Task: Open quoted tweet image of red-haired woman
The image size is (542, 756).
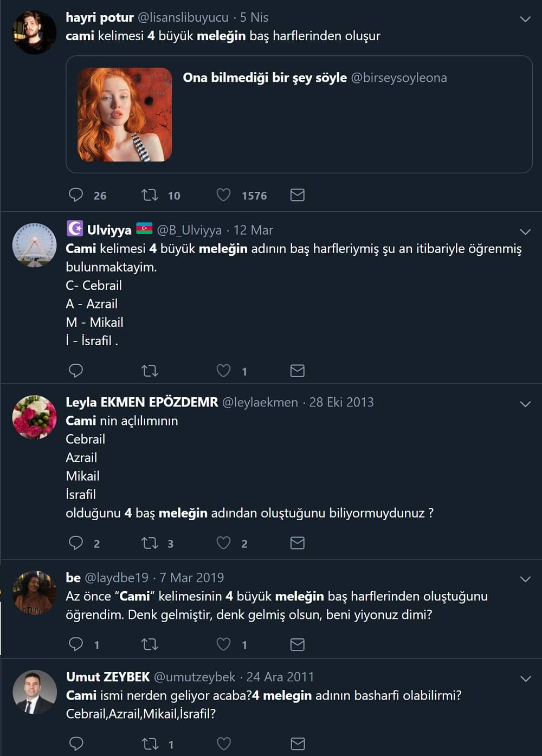Action: [x=125, y=114]
